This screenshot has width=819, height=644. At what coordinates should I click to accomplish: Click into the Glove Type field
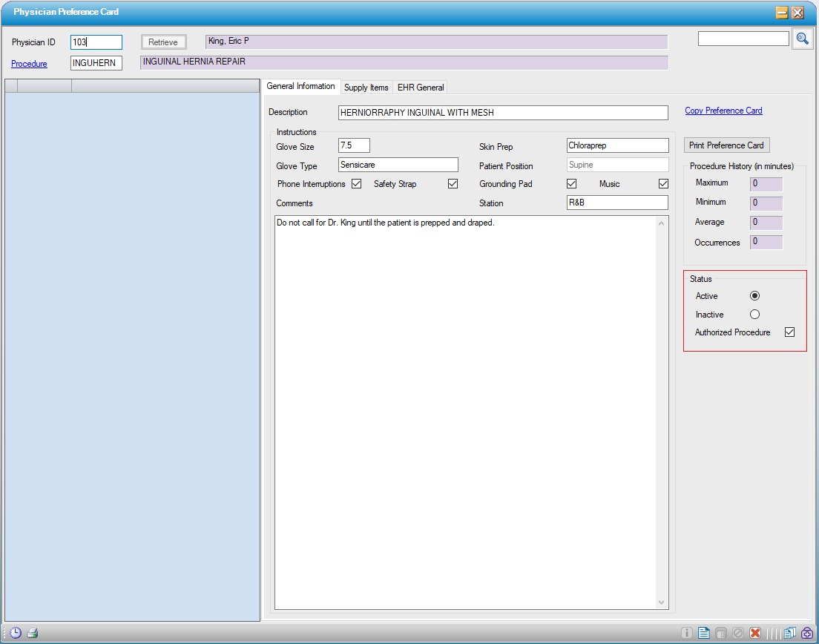point(398,165)
